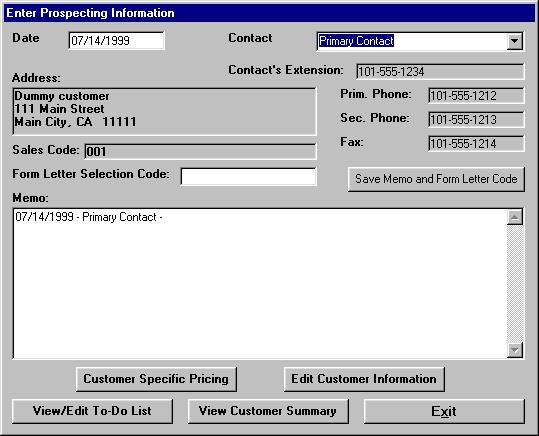The height and width of the screenshot is (436, 539).
Task: Click the memo scrollbar down arrow
Action: pyautogui.click(x=515, y=350)
